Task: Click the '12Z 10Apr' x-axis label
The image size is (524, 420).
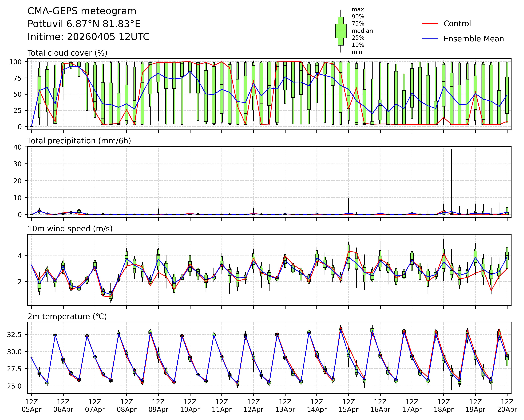Action: pos(190,405)
